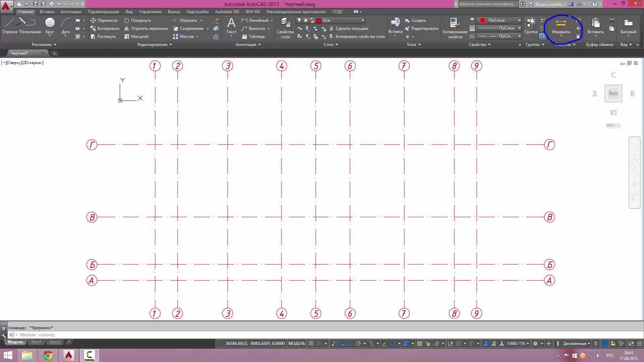Click the Вставка block insert icon

395,23
